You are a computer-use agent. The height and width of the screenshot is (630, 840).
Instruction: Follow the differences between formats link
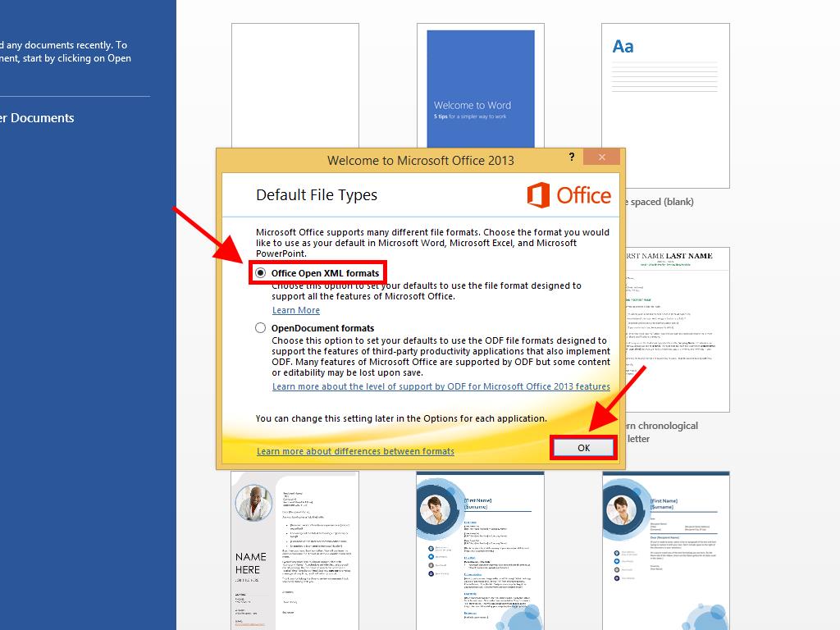[x=355, y=451]
